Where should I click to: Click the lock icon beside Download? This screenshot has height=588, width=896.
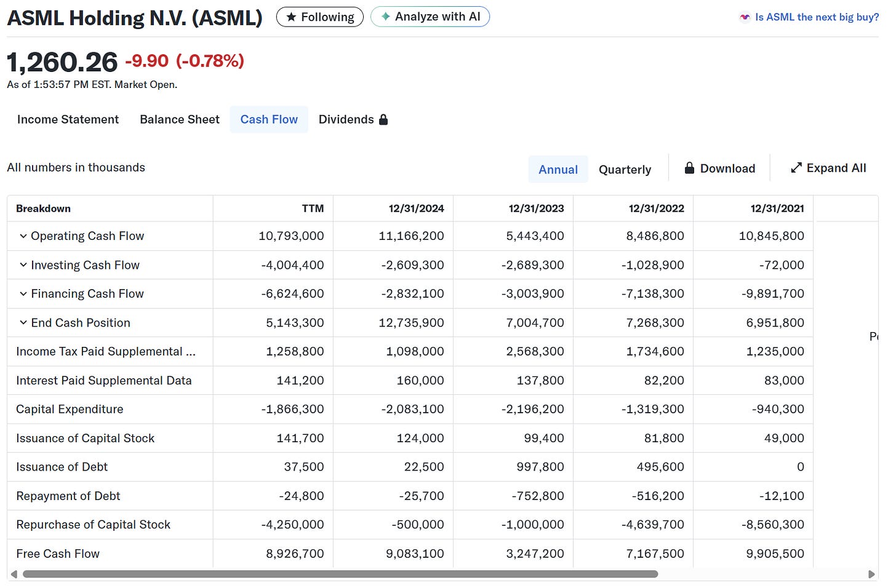coord(689,168)
